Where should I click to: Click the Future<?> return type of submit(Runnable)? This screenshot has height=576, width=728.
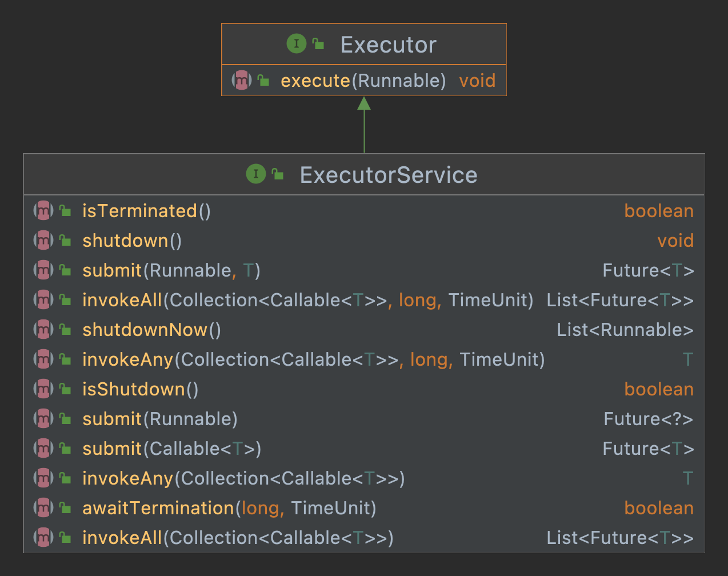click(648, 419)
